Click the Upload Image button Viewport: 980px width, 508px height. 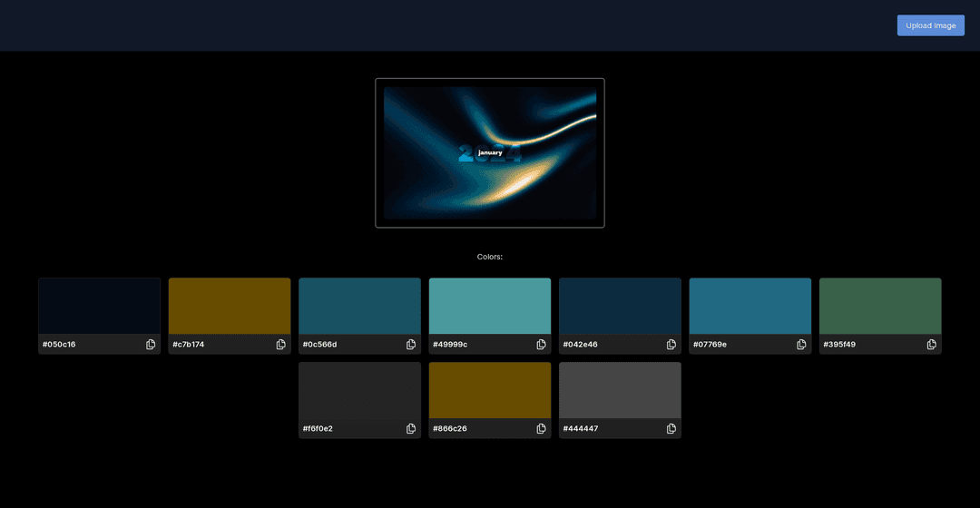[930, 25]
